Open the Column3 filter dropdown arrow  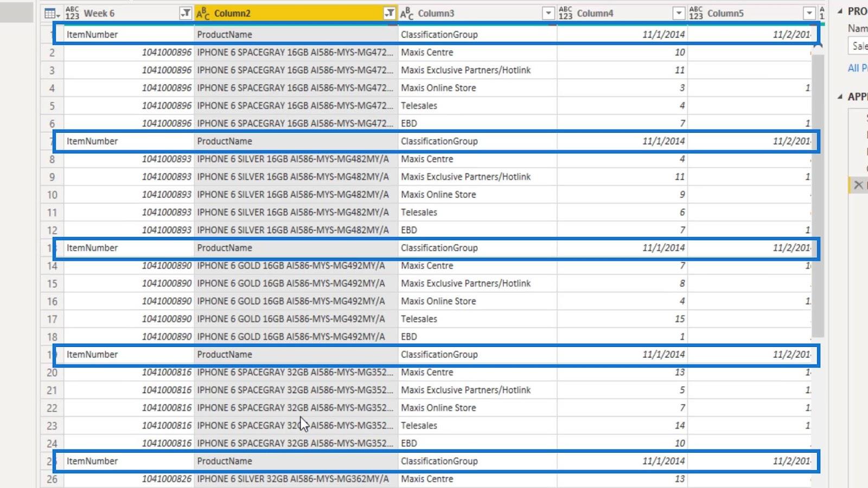[548, 14]
